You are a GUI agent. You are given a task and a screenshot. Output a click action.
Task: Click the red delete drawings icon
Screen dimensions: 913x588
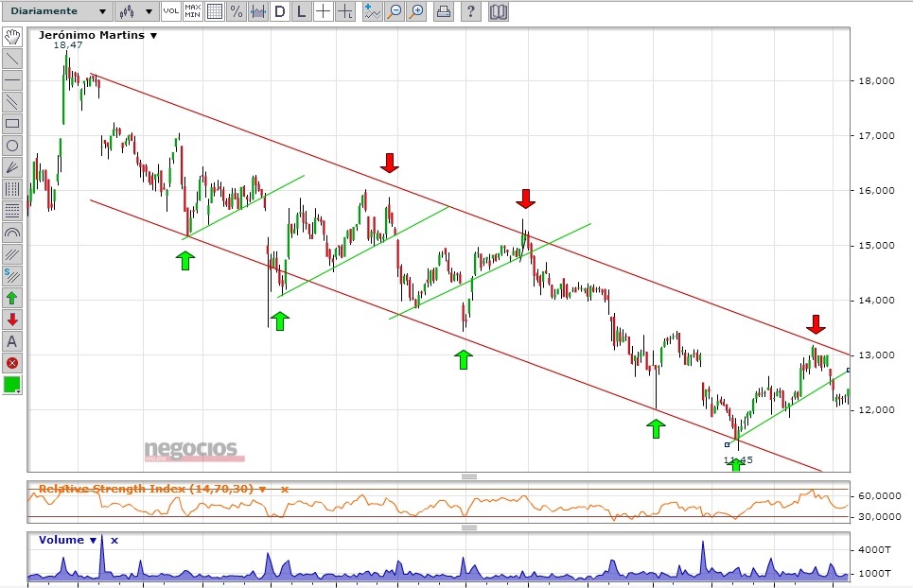point(12,363)
